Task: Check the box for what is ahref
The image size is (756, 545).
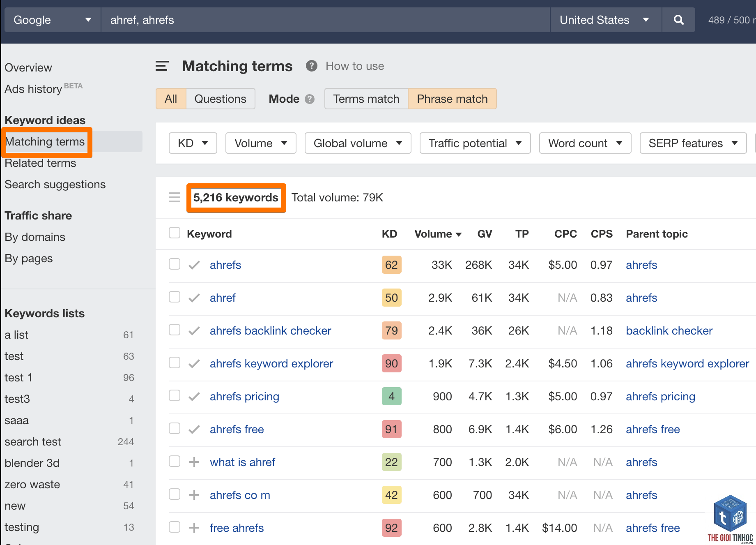Action: (x=175, y=461)
